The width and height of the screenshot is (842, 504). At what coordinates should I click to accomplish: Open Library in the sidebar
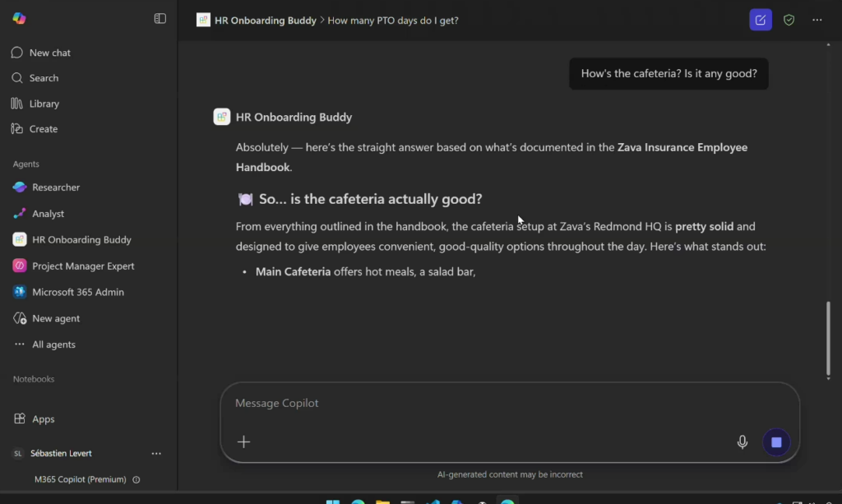(44, 104)
